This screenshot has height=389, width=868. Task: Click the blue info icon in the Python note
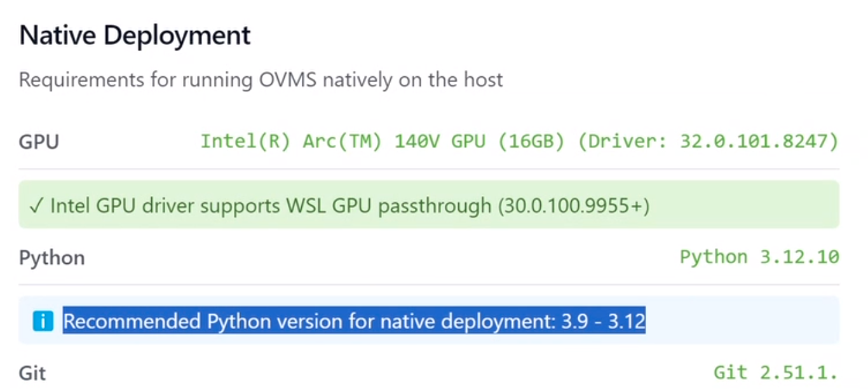(x=42, y=321)
